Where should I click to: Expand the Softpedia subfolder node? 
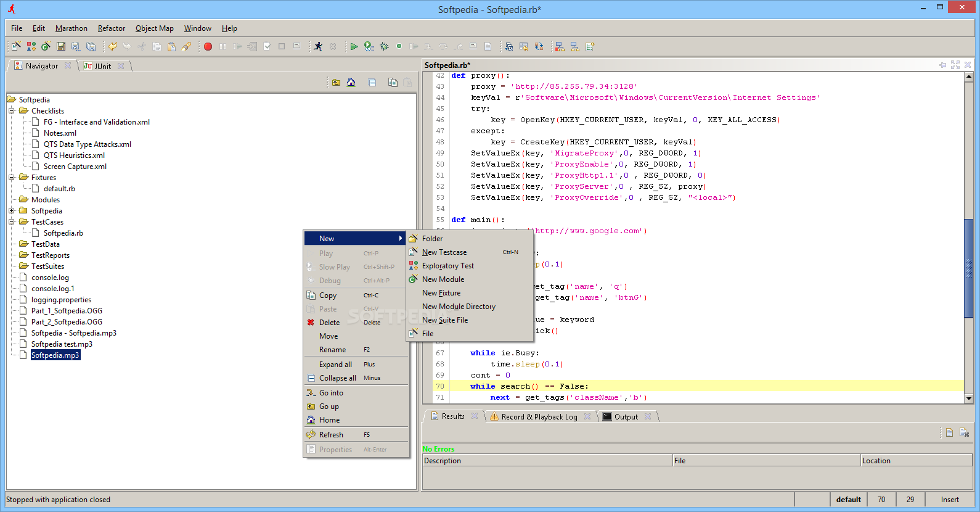click(x=11, y=211)
